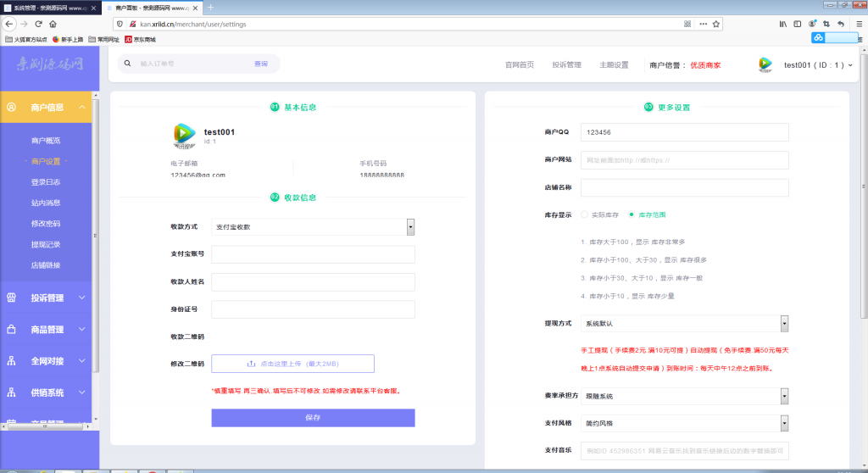Click the 官网首页 link in header
868x473 pixels.
tap(519, 64)
